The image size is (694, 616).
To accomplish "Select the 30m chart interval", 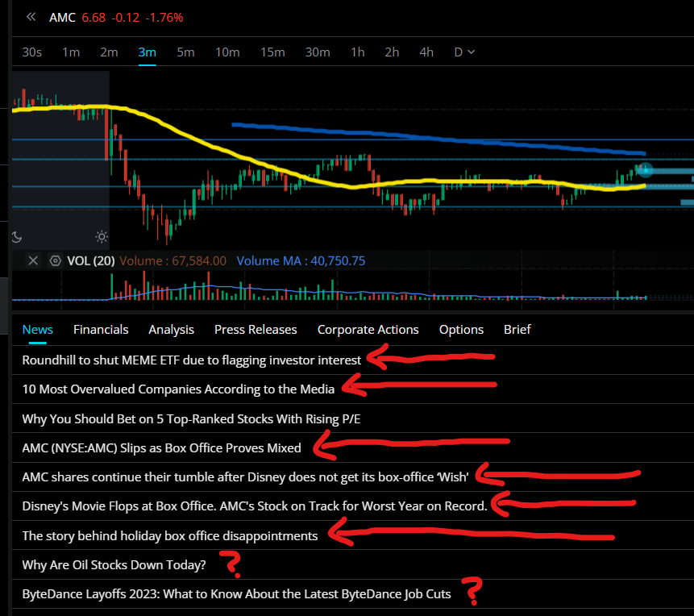I will pos(318,52).
